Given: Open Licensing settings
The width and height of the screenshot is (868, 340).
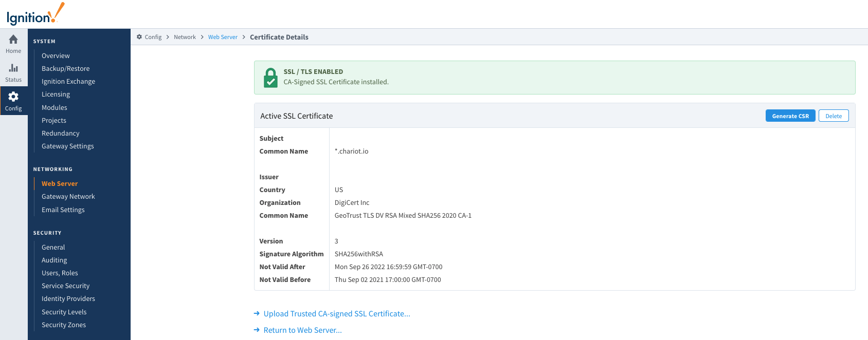Looking at the screenshot, I should 56,95.
